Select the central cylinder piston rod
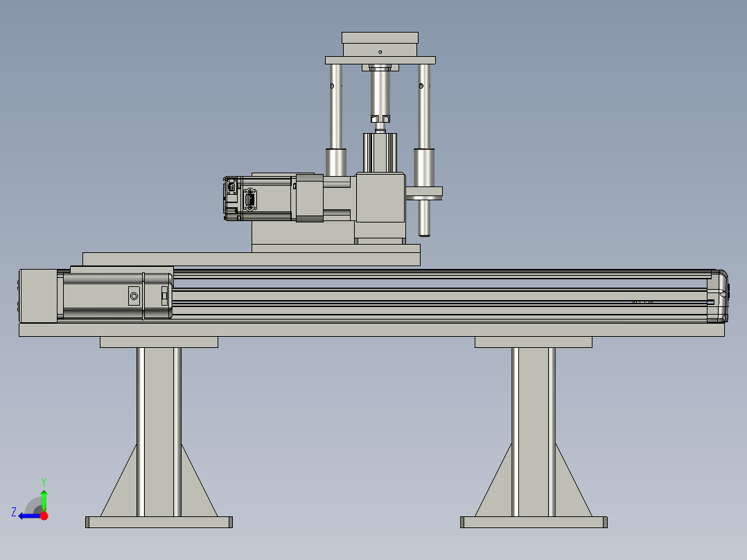This screenshot has width=747, height=560. pos(380,94)
